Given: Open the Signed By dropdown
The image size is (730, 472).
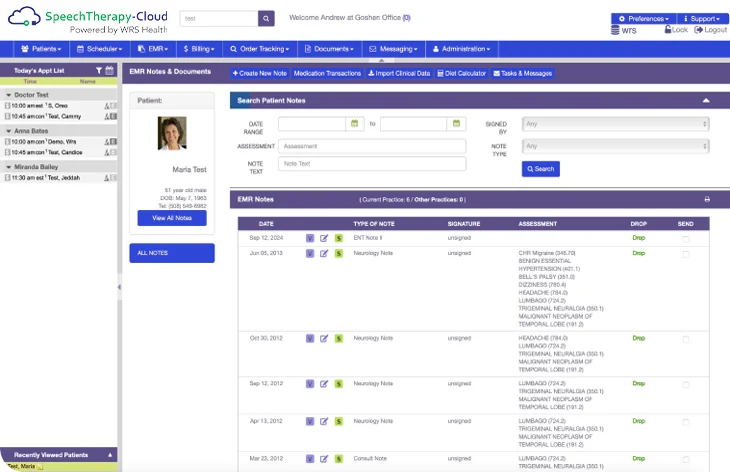Looking at the screenshot, I should pyautogui.click(x=616, y=124).
